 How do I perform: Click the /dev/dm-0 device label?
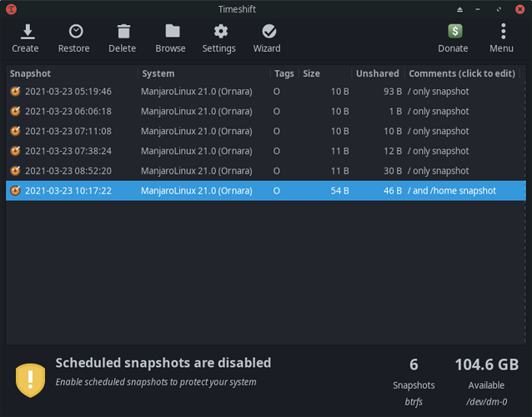pos(486,402)
